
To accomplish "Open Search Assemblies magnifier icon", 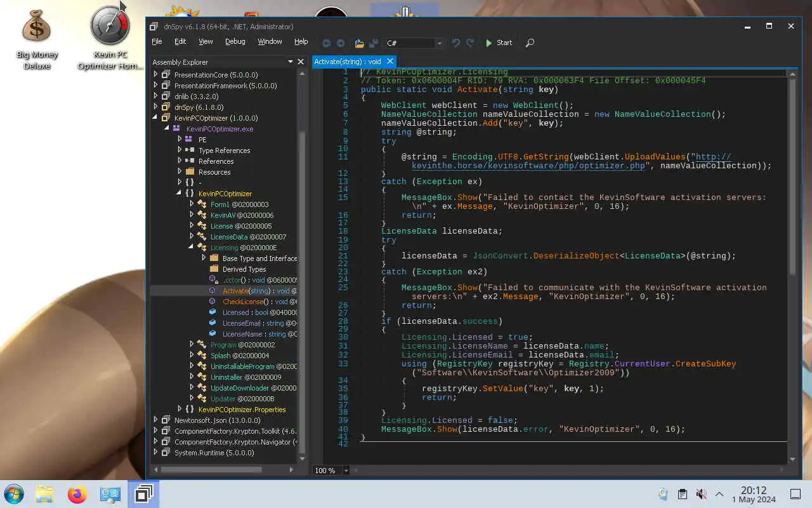I will [x=530, y=43].
